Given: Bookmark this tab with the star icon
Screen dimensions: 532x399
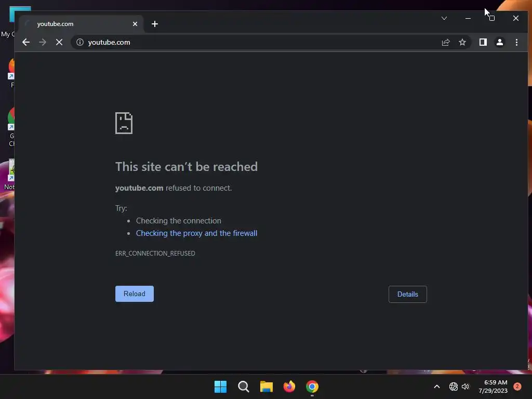Looking at the screenshot, I should tap(462, 42).
